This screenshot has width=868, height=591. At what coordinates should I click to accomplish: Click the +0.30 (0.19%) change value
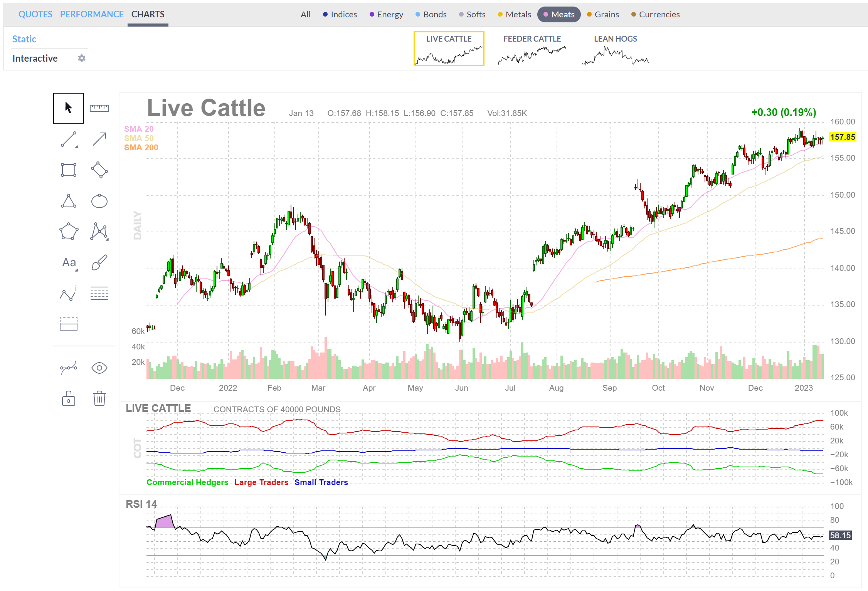coord(784,112)
